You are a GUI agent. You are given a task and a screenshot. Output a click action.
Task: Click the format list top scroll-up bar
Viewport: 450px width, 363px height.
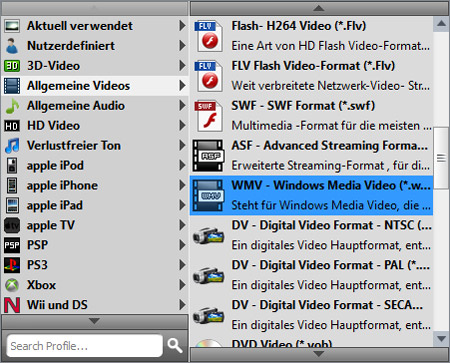319,8
